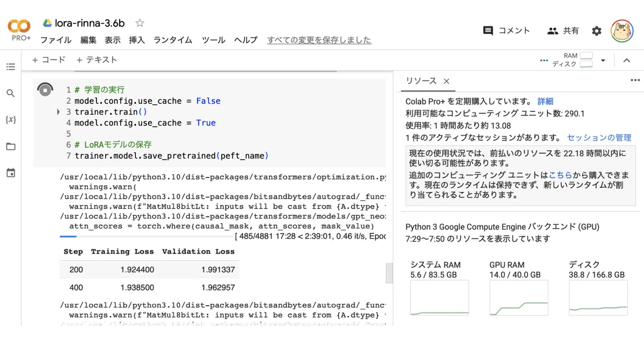Click the ディスク usage graph
Screen dimensions: 644x337
598,298
